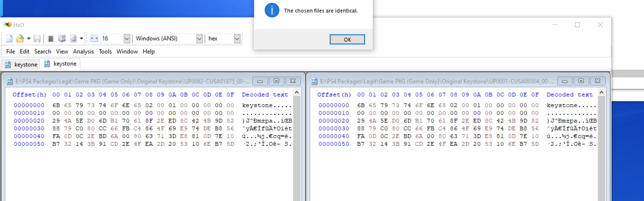Viewport: 644px width, 201px height.
Task: Open the Window menu
Action: (127, 52)
